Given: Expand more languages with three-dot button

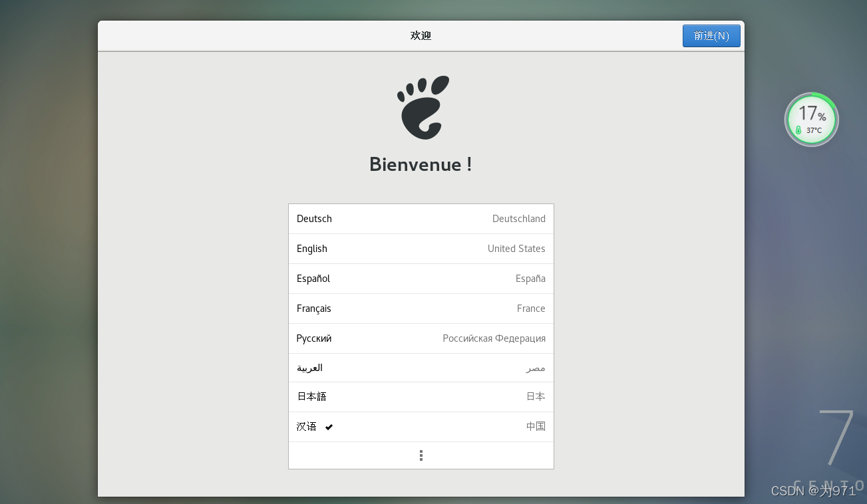Looking at the screenshot, I should [x=421, y=455].
